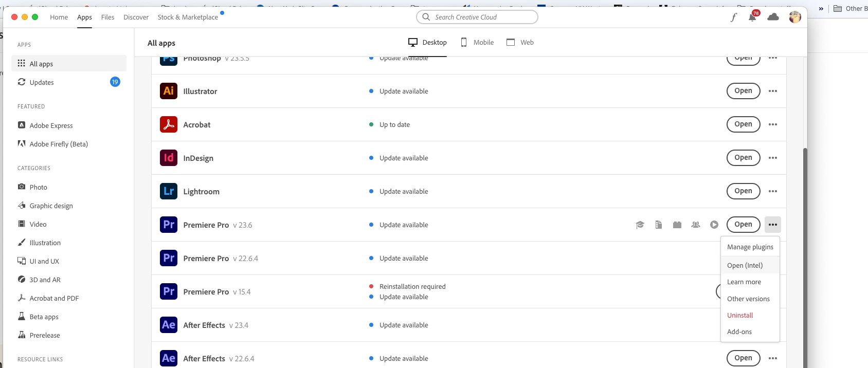This screenshot has height=368, width=868.
Task: Select the Illustration category
Action: [69, 243]
